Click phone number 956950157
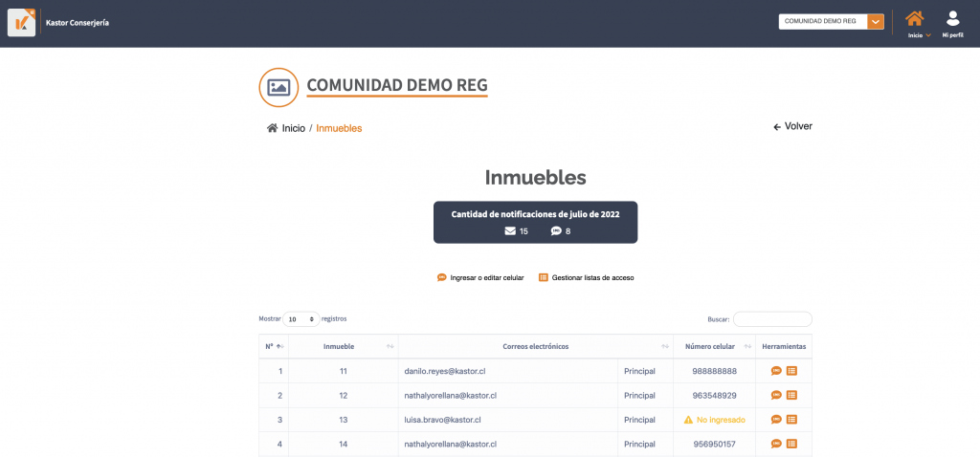Viewport: 980px width, 457px height. (x=714, y=444)
